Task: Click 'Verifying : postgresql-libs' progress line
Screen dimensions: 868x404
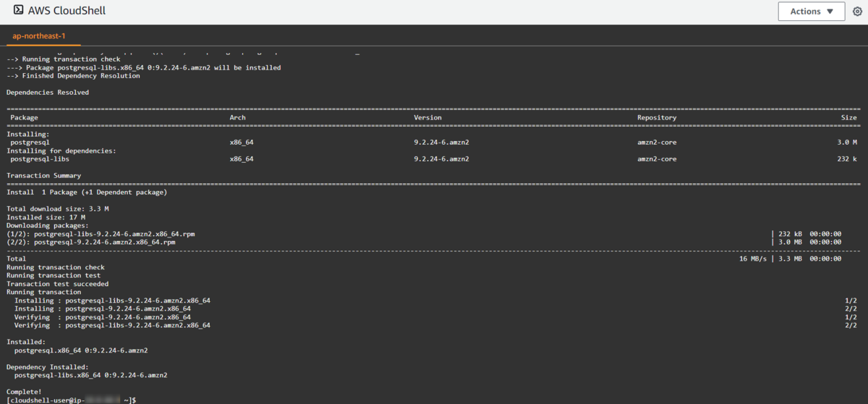Action: 112,326
